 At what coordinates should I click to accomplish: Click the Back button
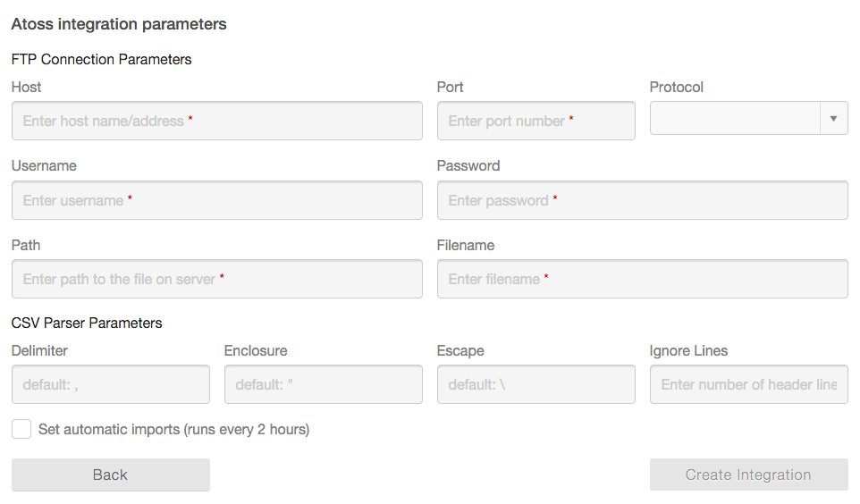point(111,475)
